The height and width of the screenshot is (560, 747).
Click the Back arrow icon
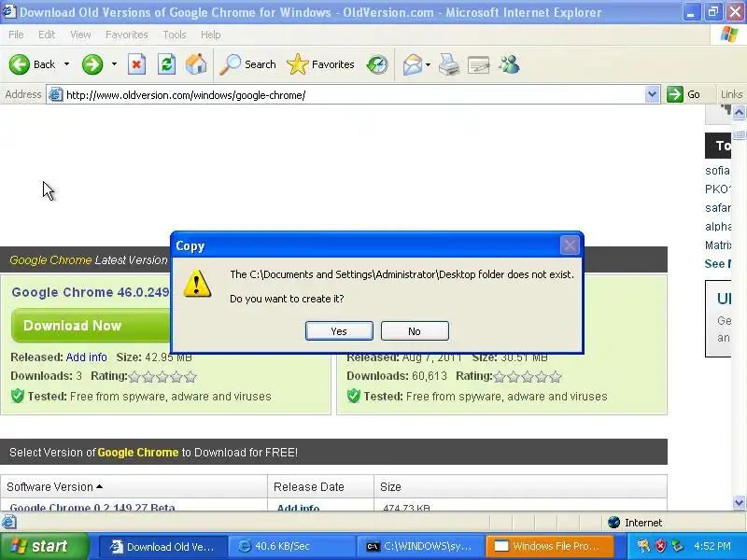[x=19, y=64]
